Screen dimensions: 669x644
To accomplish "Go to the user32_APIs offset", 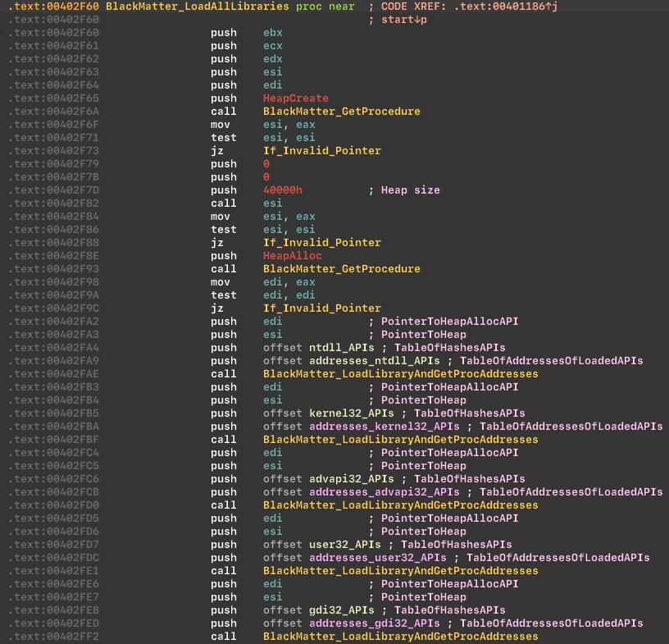I will pos(344,545).
